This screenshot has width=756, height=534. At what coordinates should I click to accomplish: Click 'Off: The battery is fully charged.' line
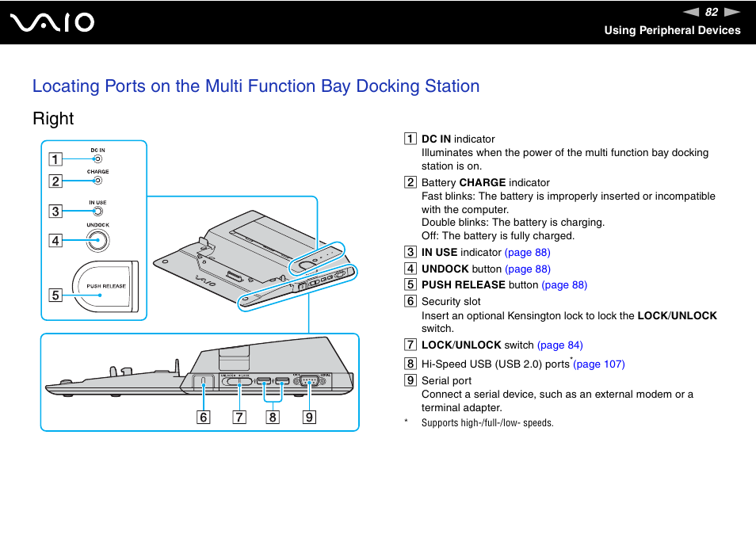coord(498,235)
